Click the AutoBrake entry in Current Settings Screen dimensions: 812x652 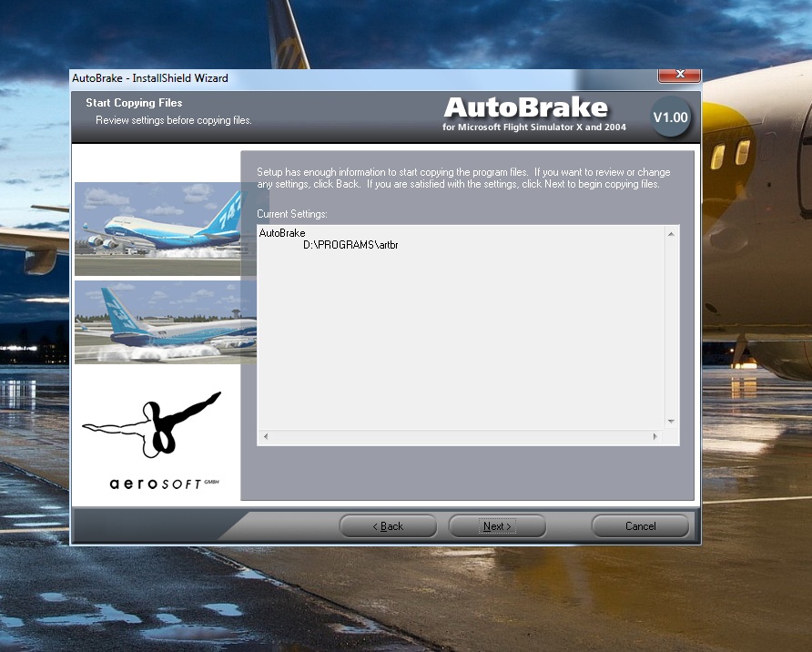click(x=282, y=233)
